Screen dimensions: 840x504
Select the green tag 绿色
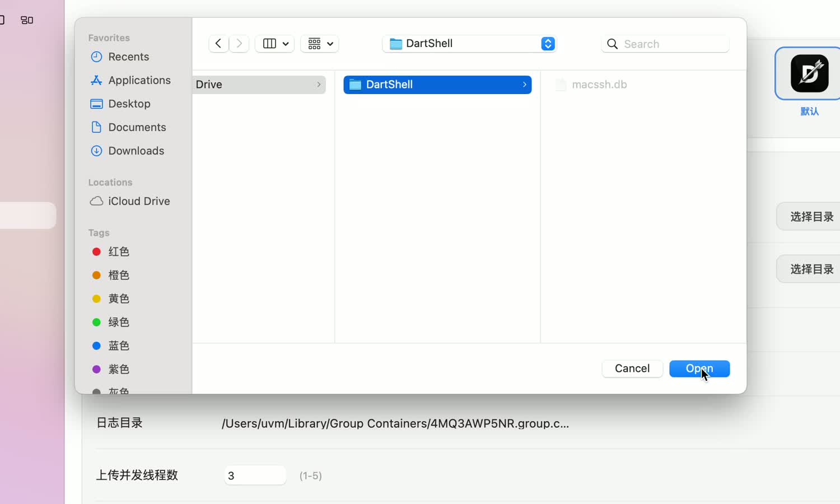click(x=111, y=322)
